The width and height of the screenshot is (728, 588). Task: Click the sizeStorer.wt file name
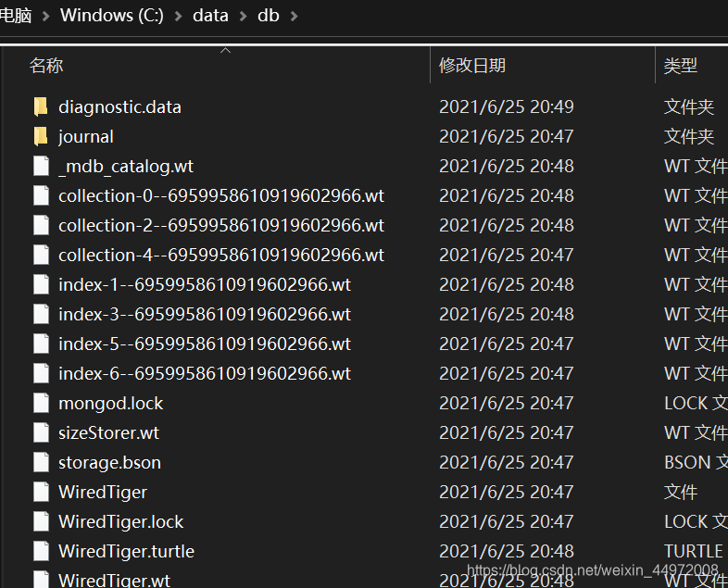108,432
